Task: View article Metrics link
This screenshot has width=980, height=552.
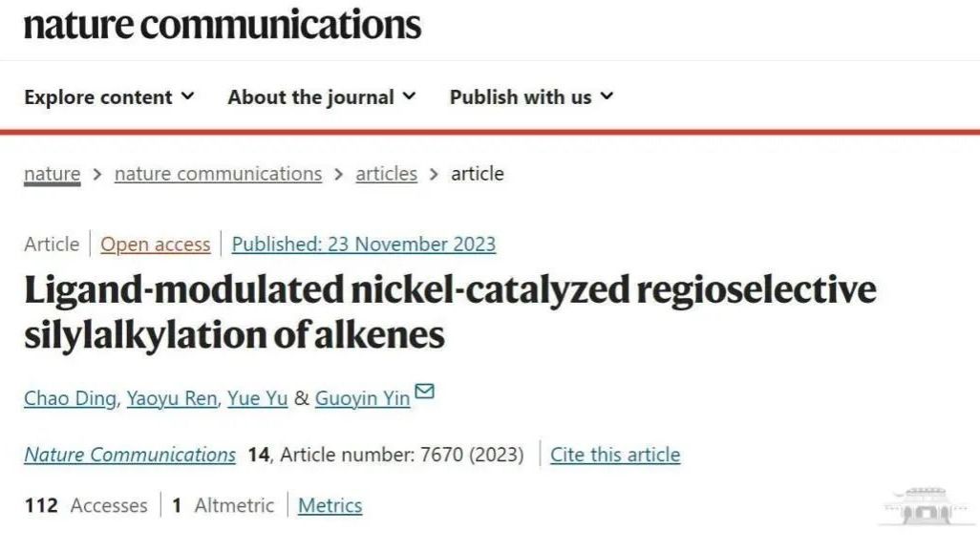Action: click(330, 505)
